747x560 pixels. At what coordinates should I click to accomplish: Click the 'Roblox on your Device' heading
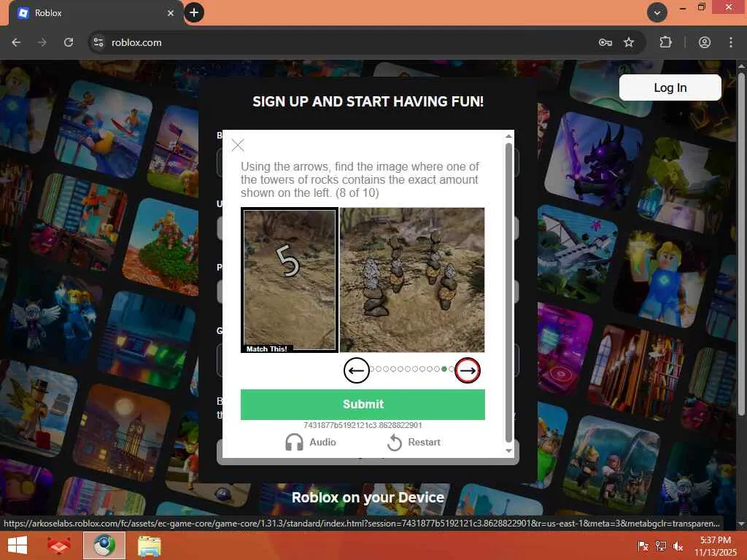coord(368,497)
